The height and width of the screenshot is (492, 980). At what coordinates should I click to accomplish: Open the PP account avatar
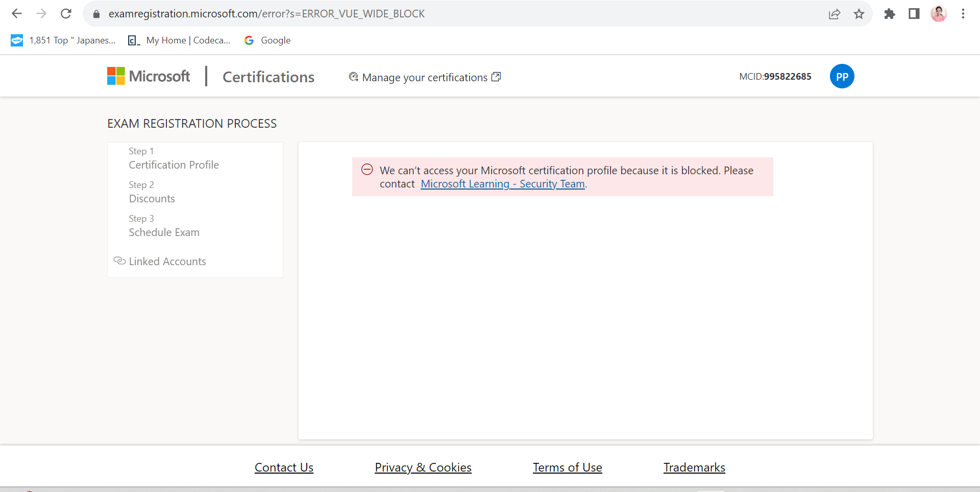point(842,76)
